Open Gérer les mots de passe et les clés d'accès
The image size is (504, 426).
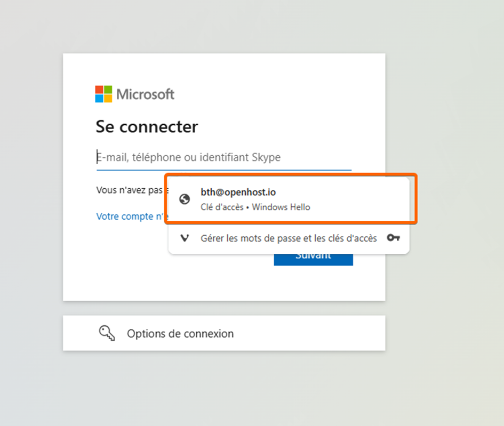click(289, 238)
